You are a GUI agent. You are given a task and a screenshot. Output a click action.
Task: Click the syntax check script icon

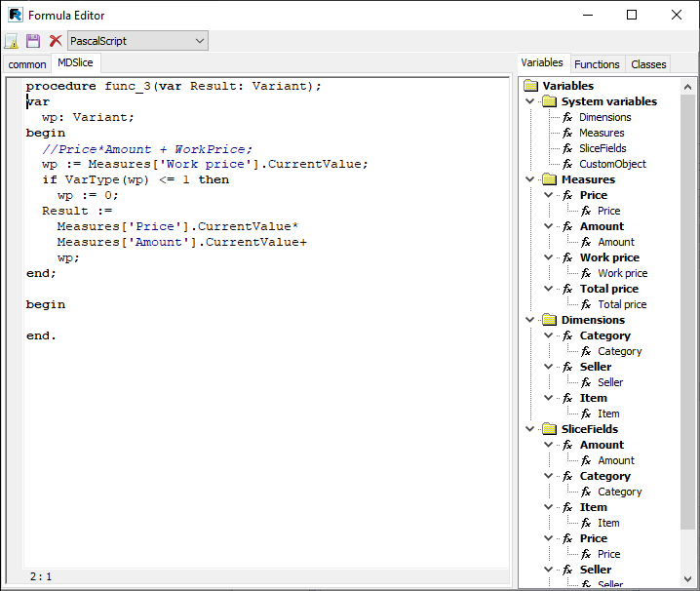12,41
